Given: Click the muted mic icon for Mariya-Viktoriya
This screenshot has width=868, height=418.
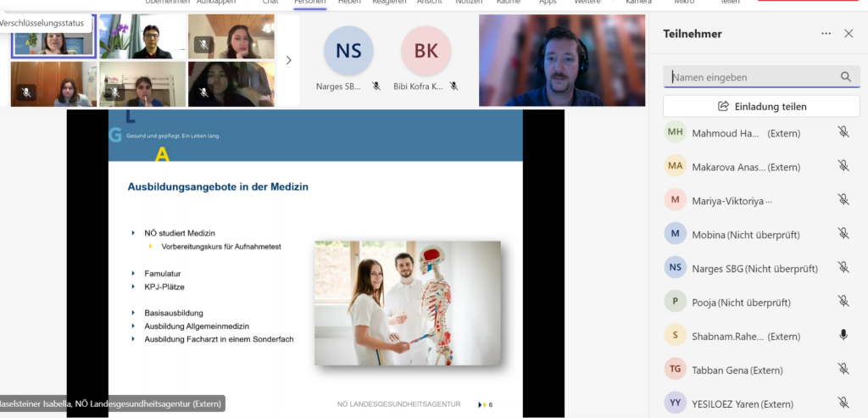Looking at the screenshot, I should (x=843, y=199).
